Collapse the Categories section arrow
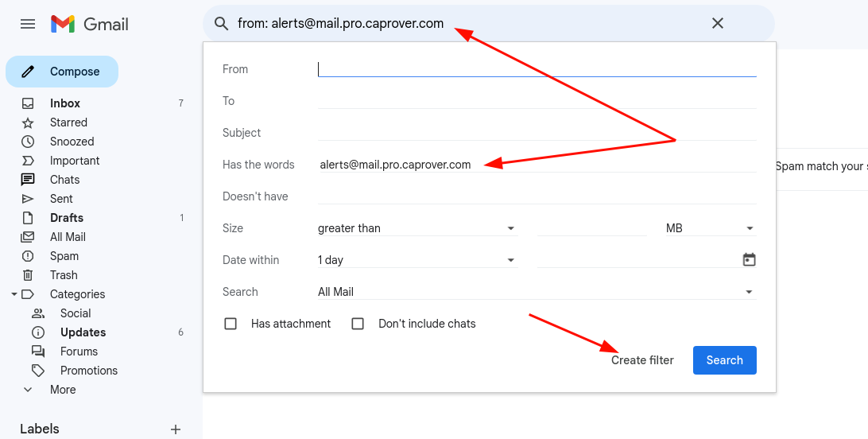The image size is (868, 439). pyautogui.click(x=14, y=294)
